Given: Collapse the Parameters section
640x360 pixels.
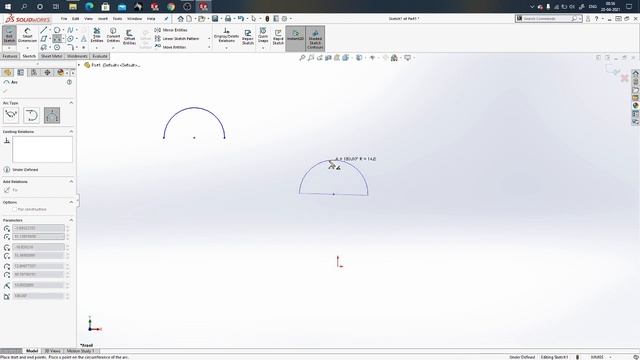Looking at the screenshot, I should pos(71,220).
